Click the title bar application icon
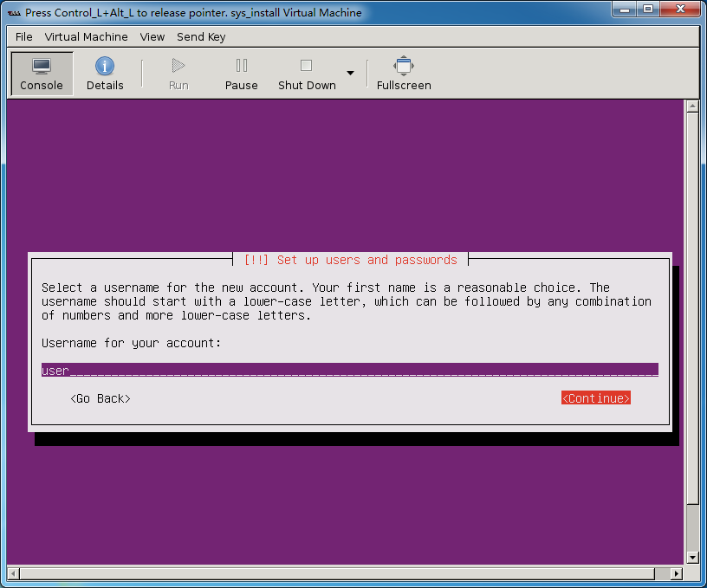 click(14, 13)
